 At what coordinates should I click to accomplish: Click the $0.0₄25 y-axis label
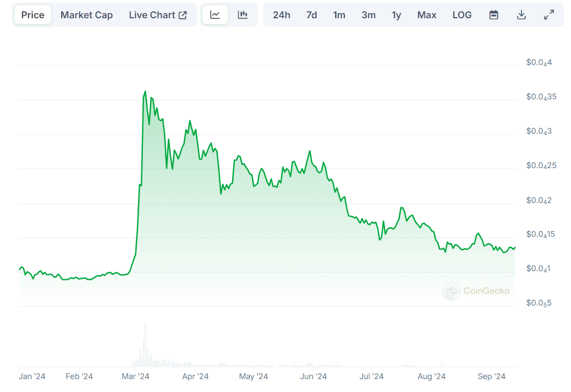point(541,165)
